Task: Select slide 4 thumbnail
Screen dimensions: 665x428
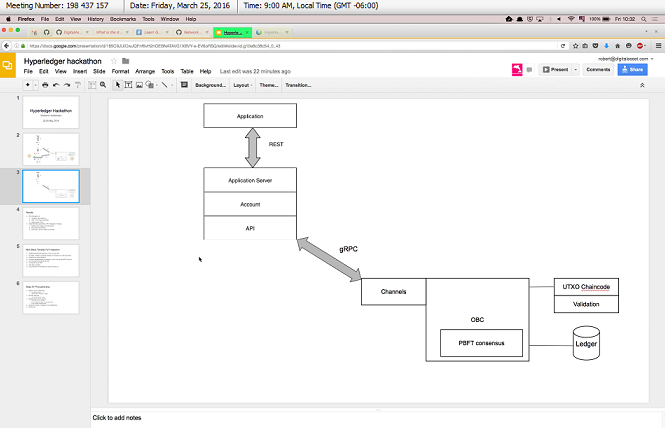Action: pyautogui.click(x=51, y=224)
